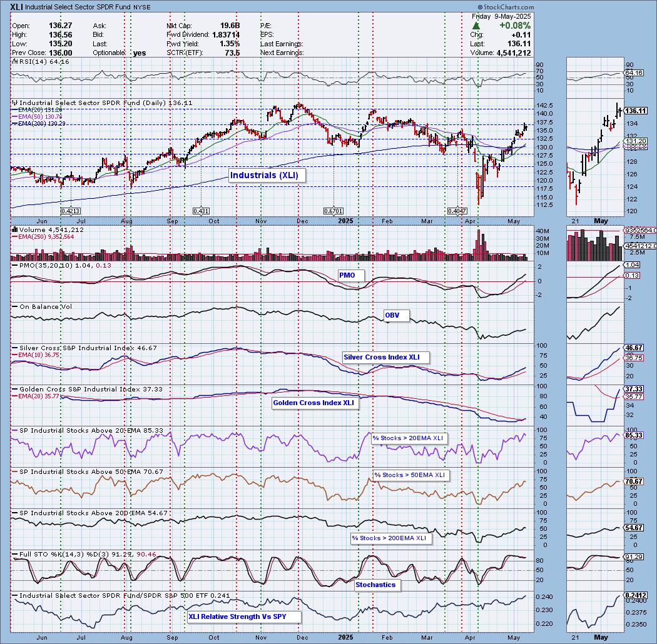Click the 46.67 Silver Cross value tag
This screenshot has width=657, height=644.
coord(633,348)
